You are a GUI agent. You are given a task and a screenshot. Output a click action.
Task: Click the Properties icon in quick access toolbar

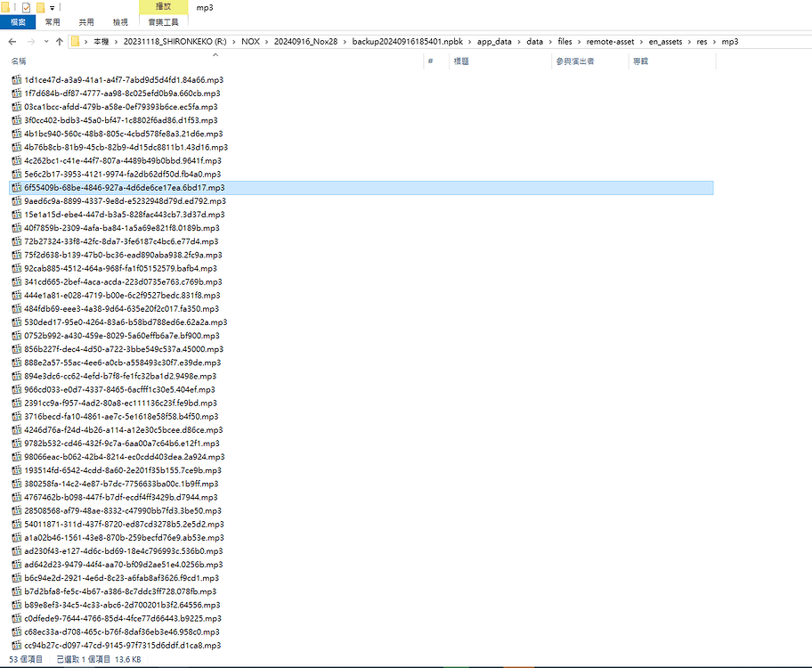click(26, 7)
